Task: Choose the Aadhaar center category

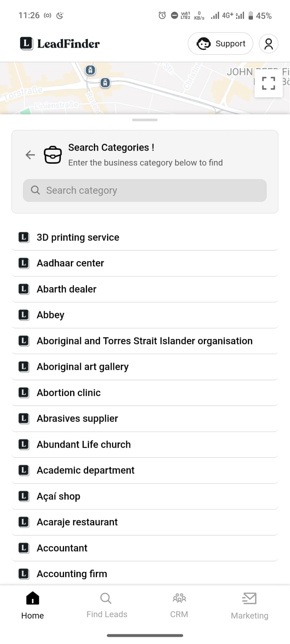Action: (145, 263)
